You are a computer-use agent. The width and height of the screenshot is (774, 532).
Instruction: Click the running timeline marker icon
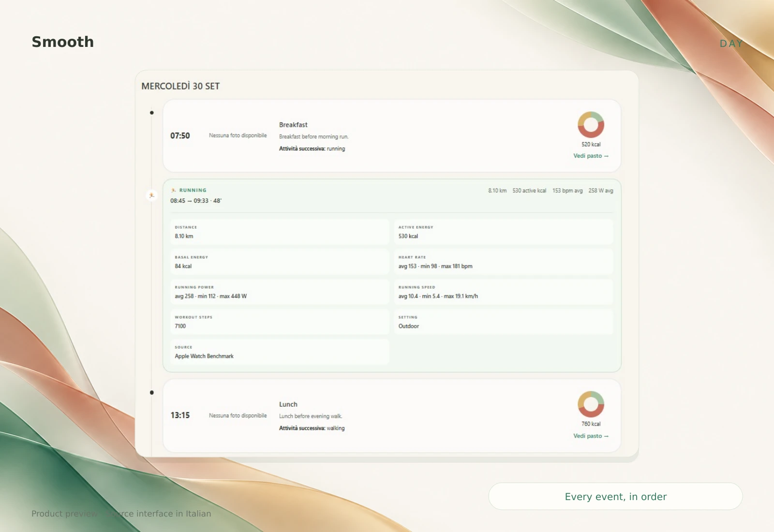151,195
